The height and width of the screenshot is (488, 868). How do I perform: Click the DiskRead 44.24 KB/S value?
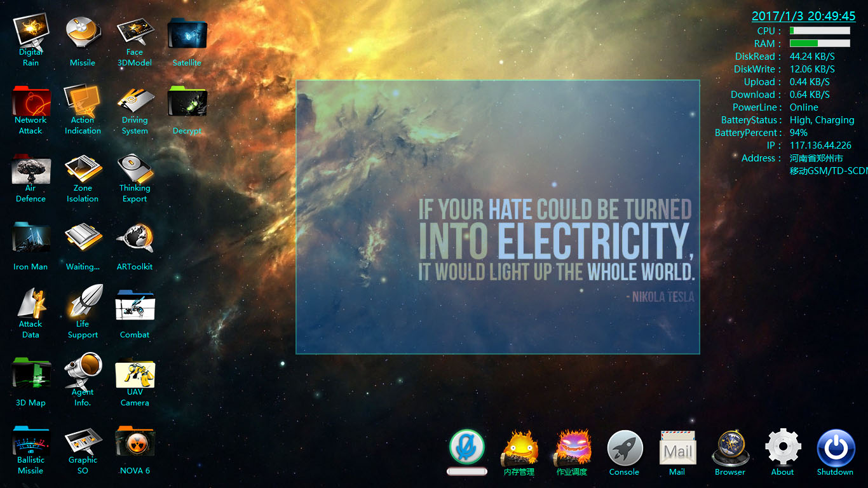click(812, 57)
